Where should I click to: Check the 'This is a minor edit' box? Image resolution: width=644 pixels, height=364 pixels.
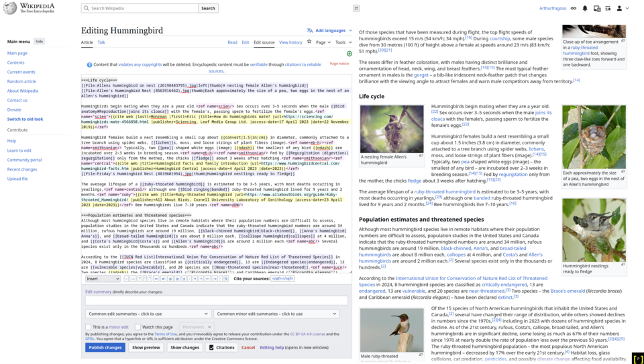point(88,327)
